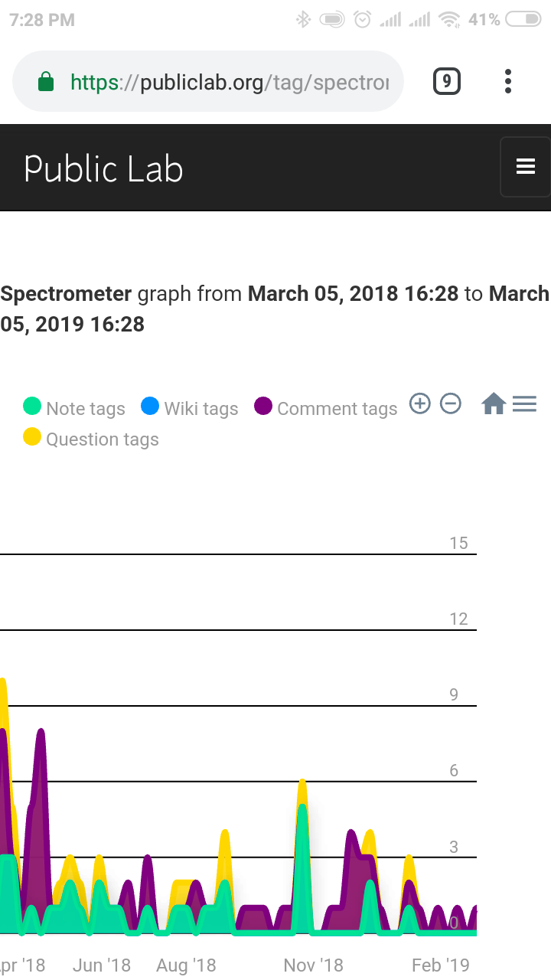Tap the battery indicator in status bar
Image resolution: width=551 pixels, height=980 pixels.
tap(523, 20)
